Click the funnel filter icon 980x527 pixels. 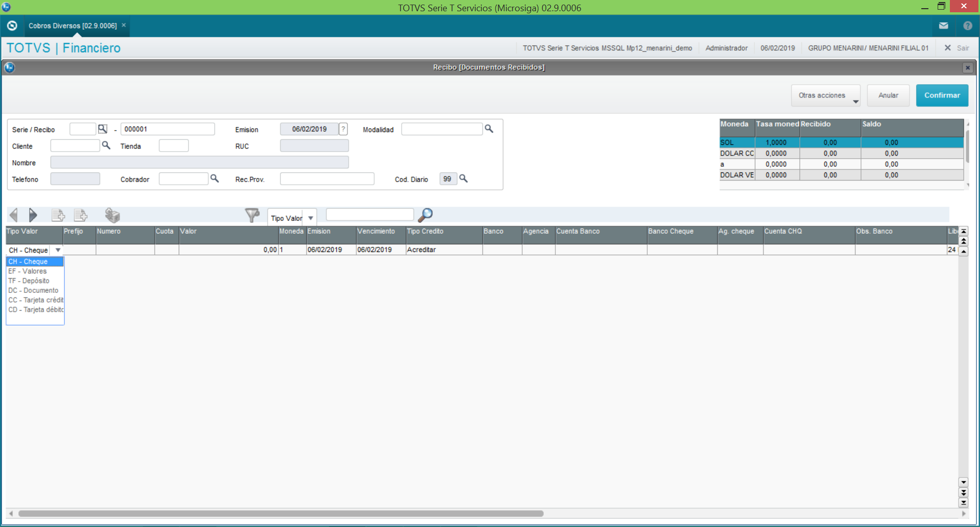click(x=252, y=215)
